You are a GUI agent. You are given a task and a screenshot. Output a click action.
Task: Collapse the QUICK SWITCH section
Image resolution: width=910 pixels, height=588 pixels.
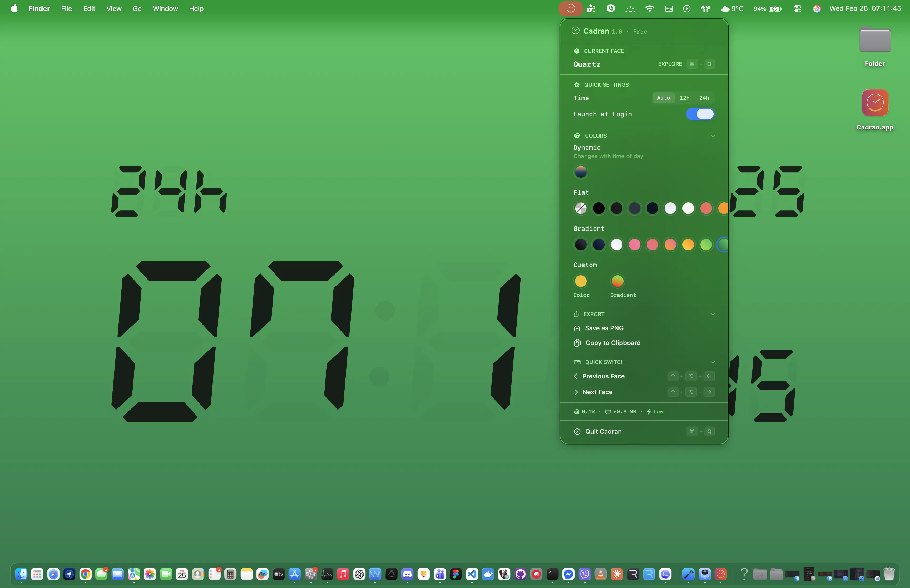tap(713, 362)
